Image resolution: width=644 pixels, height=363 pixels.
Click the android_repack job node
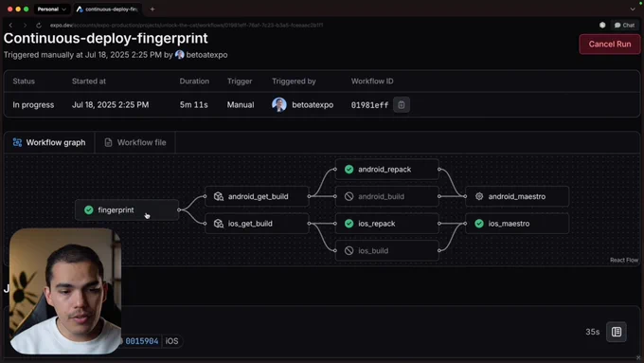coord(387,170)
